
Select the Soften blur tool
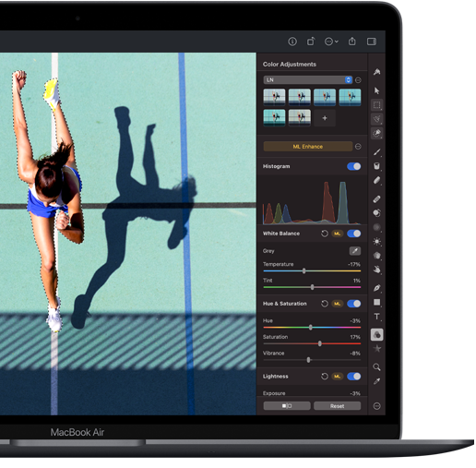pos(376,227)
